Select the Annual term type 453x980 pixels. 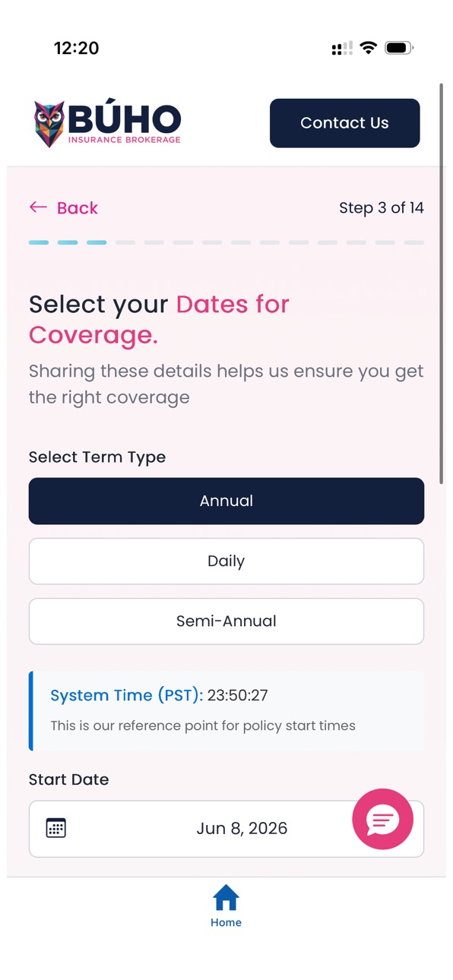226,501
